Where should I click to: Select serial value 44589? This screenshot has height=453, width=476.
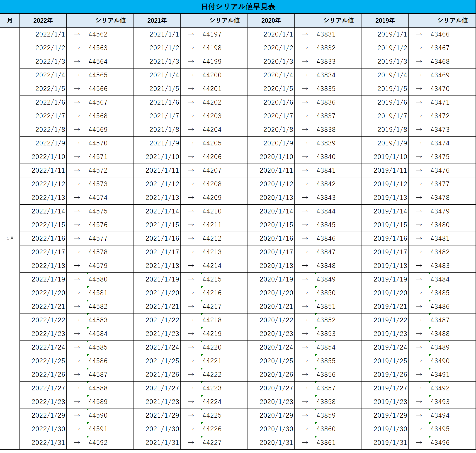point(110,402)
